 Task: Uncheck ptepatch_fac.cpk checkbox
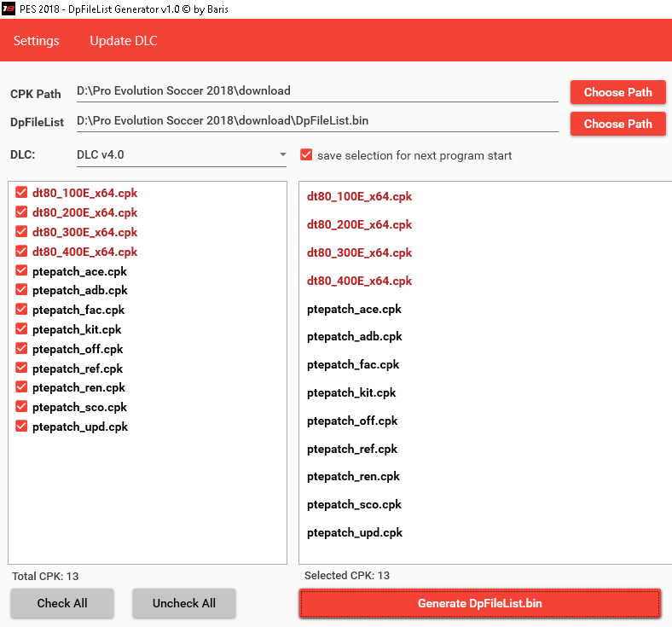point(21,310)
